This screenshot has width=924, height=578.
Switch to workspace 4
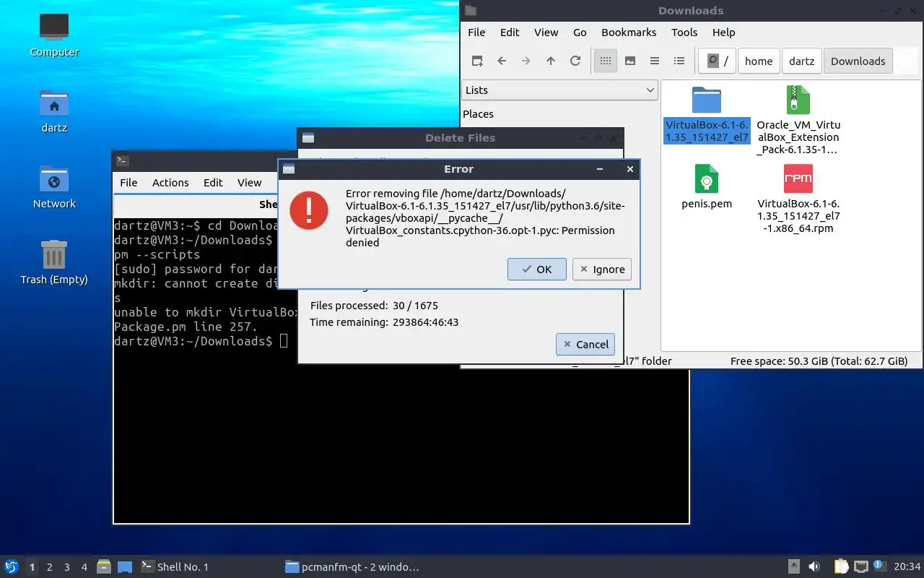(x=84, y=567)
